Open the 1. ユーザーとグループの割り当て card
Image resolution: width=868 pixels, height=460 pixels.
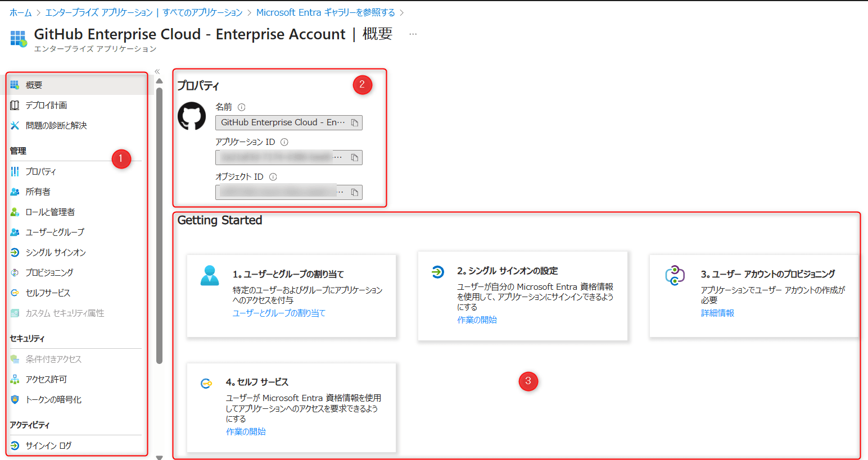(291, 296)
